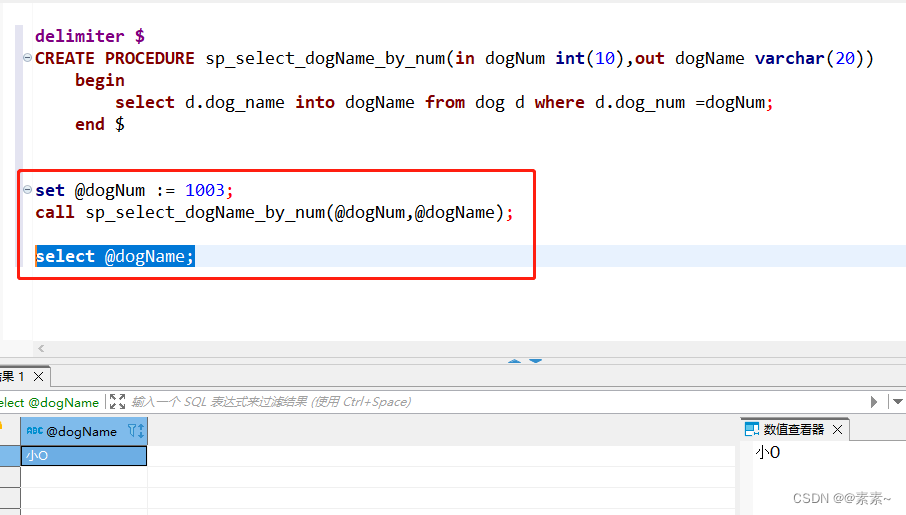This screenshot has height=515, width=906.
Task: Apply the filter with the arrow button
Action: (x=874, y=402)
